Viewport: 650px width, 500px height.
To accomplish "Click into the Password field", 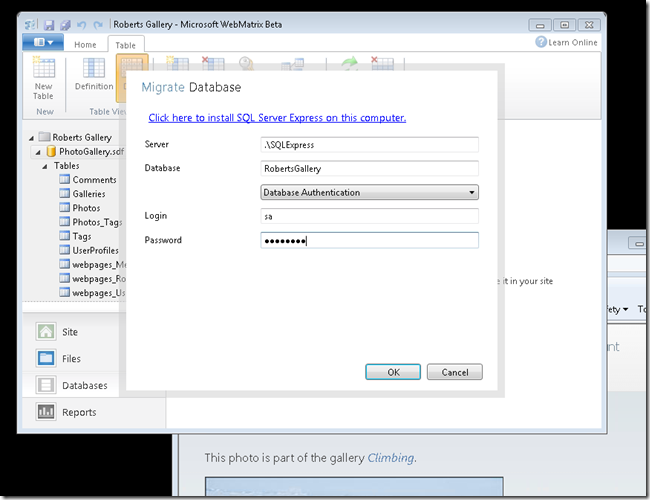I will [x=369, y=240].
